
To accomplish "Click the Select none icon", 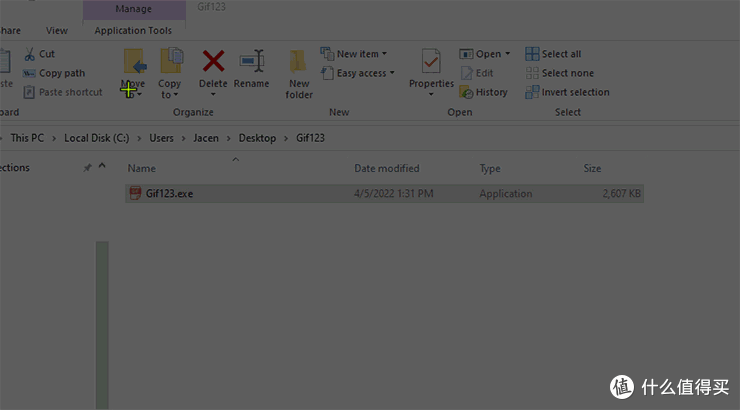I will coord(532,73).
